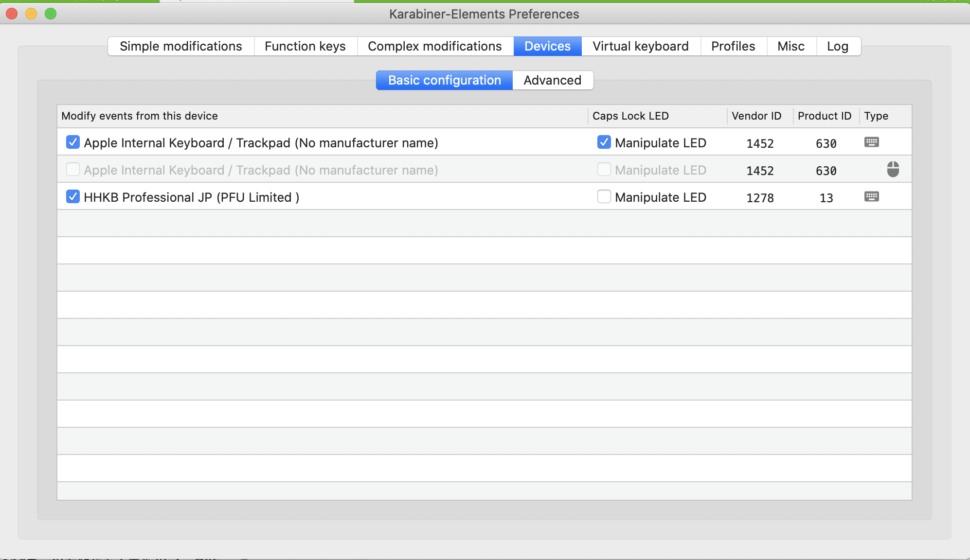Toggle the greyed-out Apple Internal Keyboard device checkbox

coord(73,170)
